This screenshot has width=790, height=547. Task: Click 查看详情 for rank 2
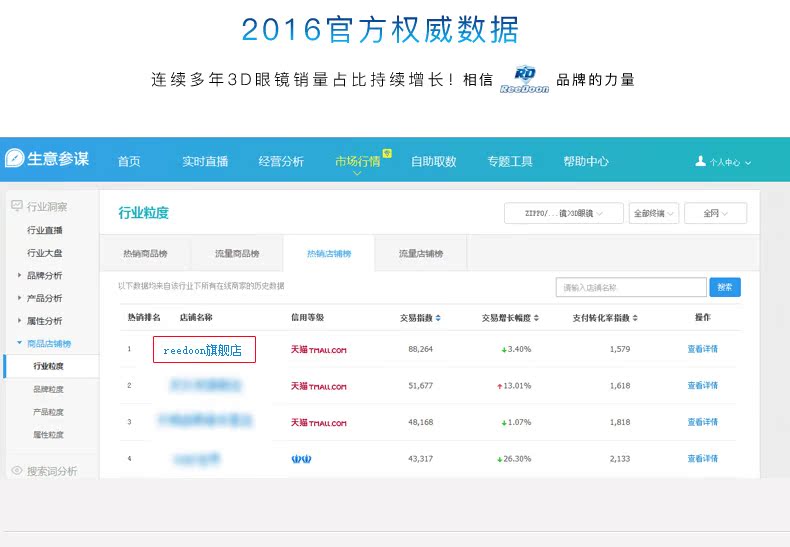click(702, 385)
